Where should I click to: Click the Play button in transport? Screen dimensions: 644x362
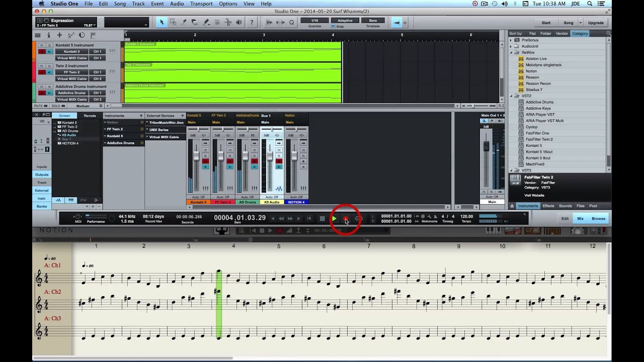pyautogui.click(x=334, y=218)
